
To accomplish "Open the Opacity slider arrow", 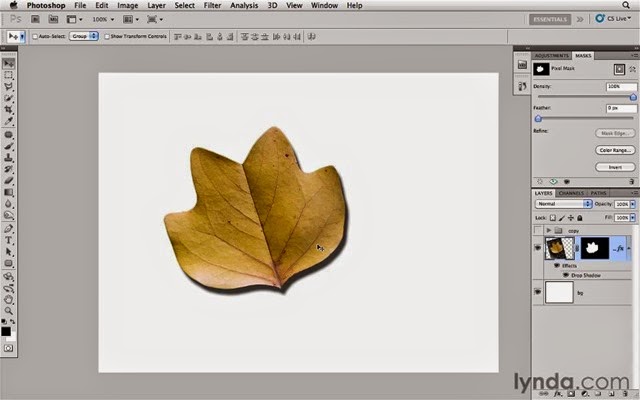I will pyautogui.click(x=633, y=204).
